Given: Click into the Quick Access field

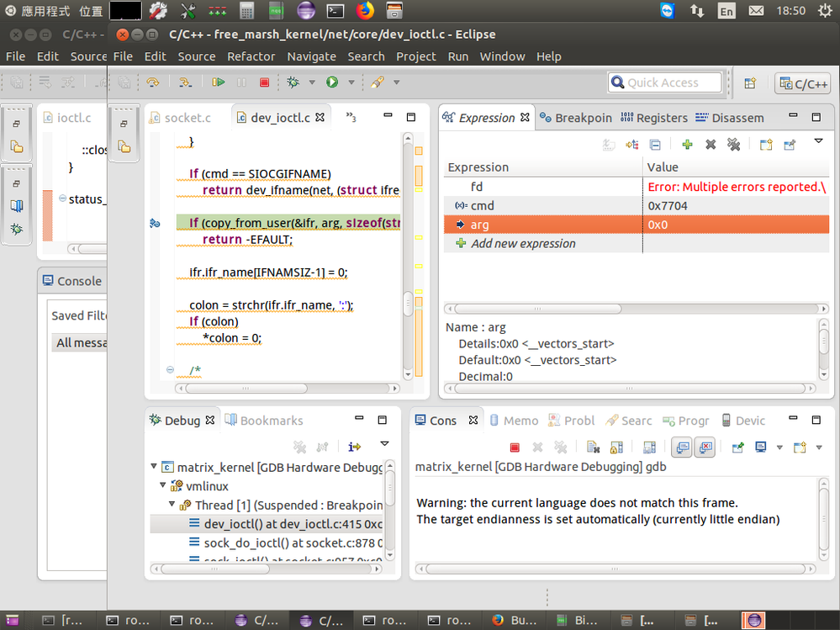Looking at the screenshot, I should tap(665, 82).
